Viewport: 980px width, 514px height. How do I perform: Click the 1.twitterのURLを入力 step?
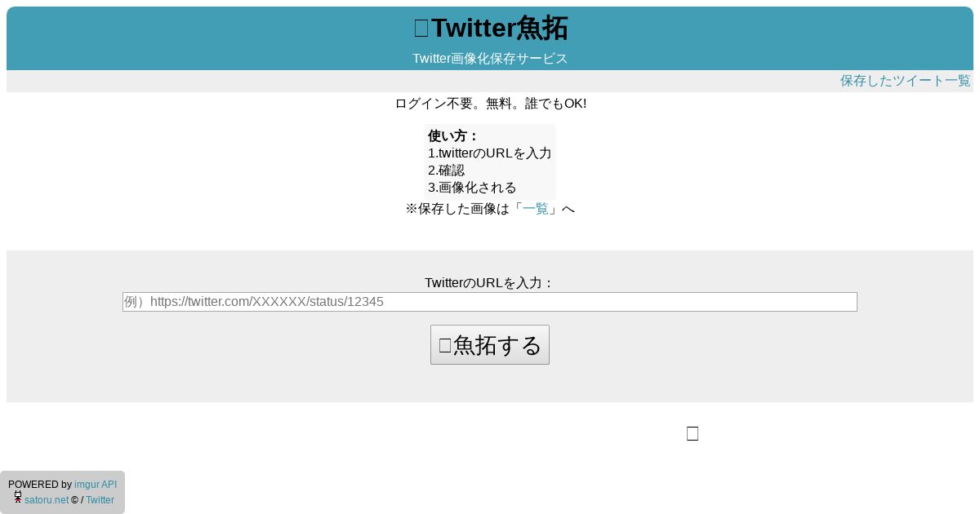(490, 153)
